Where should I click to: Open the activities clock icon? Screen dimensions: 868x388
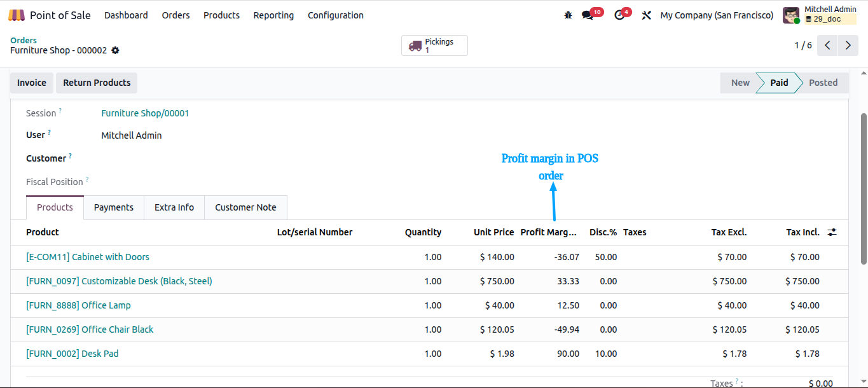click(619, 15)
